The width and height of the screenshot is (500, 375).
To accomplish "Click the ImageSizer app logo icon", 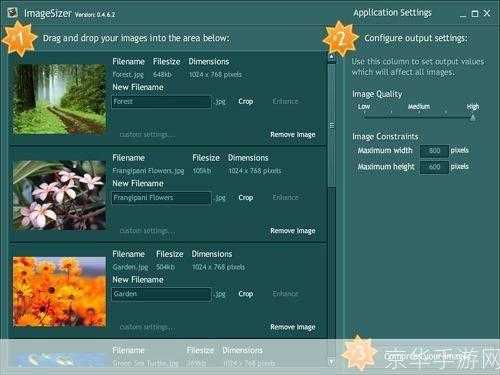I will pos(12,13).
